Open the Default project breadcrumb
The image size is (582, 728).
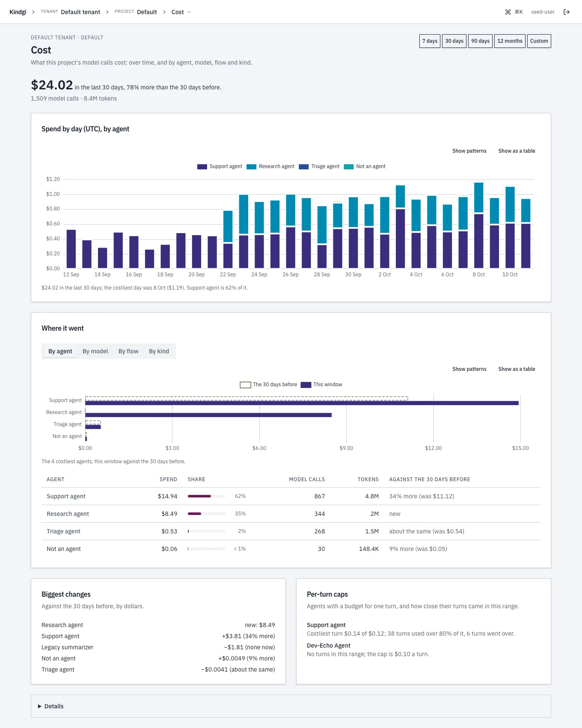tap(147, 12)
